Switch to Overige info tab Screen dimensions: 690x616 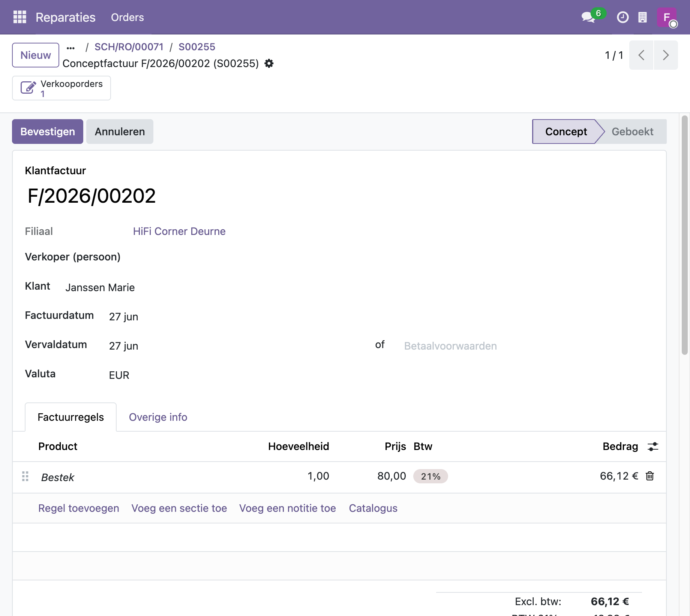click(158, 417)
